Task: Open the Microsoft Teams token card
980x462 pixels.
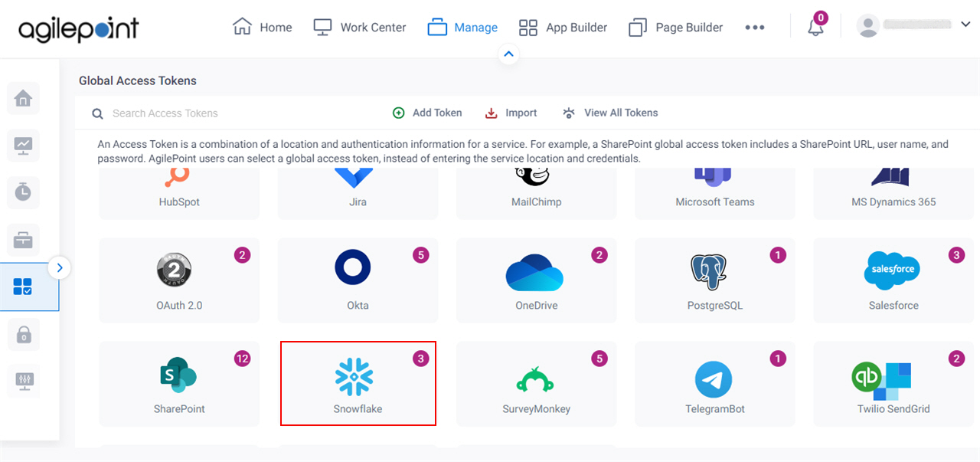Action: click(715, 194)
